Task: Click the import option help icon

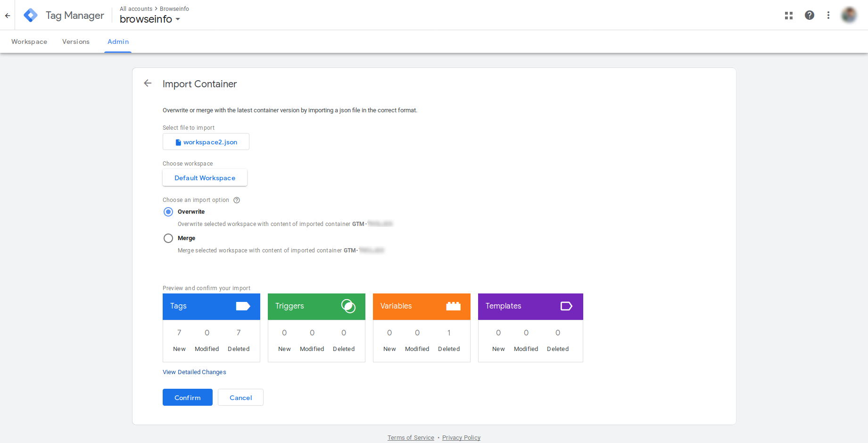Action: pyautogui.click(x=237, y=200)
